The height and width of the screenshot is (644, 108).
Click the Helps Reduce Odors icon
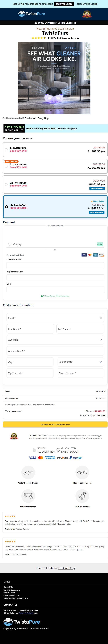[x=82, y=473]
